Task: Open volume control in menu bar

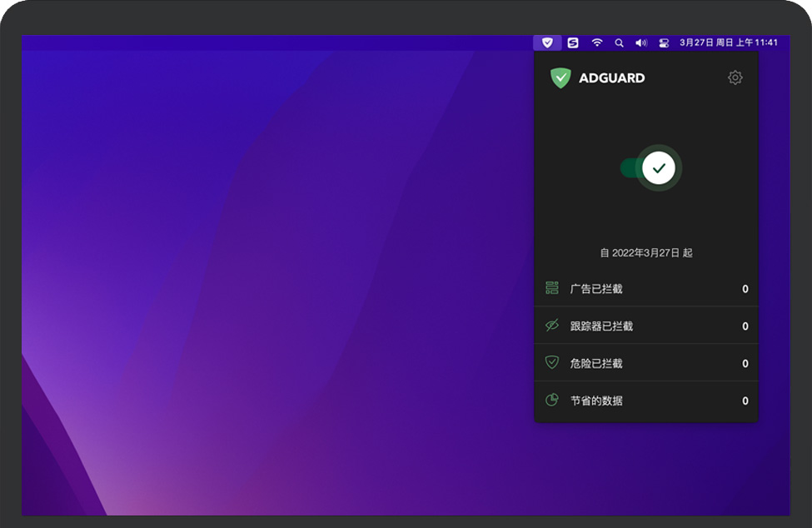Action: pyautogui.click(x=641, y=43)
